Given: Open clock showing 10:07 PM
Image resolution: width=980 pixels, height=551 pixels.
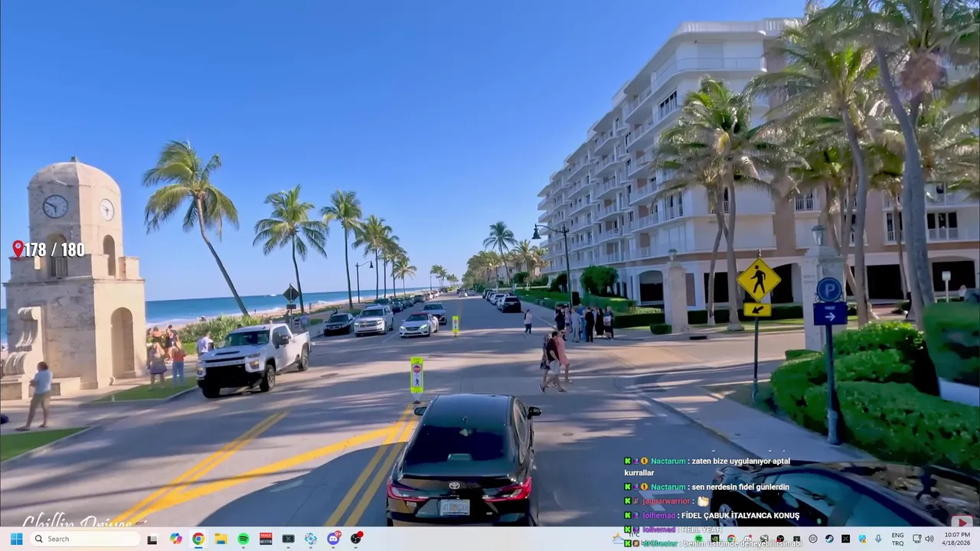Looking at the screenshot, I should (x=957, y=539).
